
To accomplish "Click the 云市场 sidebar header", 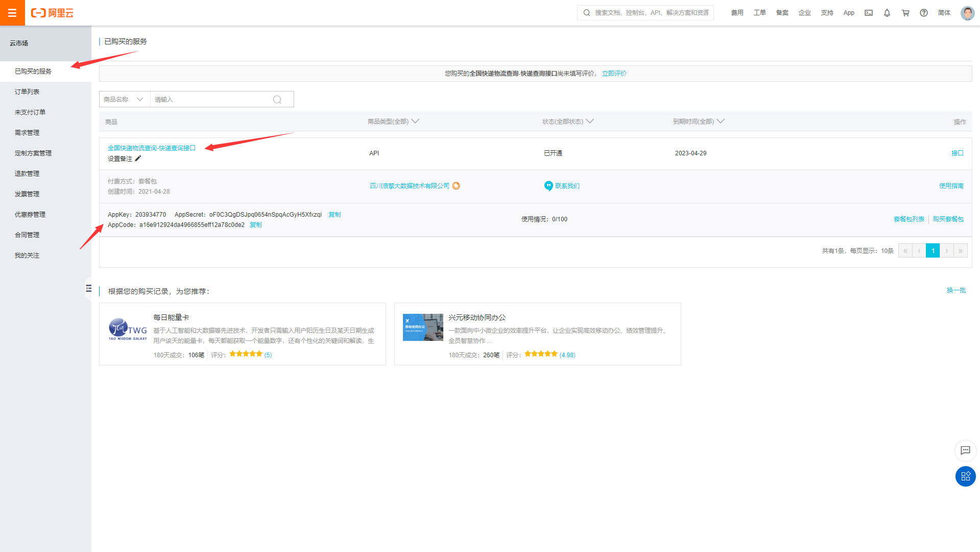I will click(x=19, y=43).
